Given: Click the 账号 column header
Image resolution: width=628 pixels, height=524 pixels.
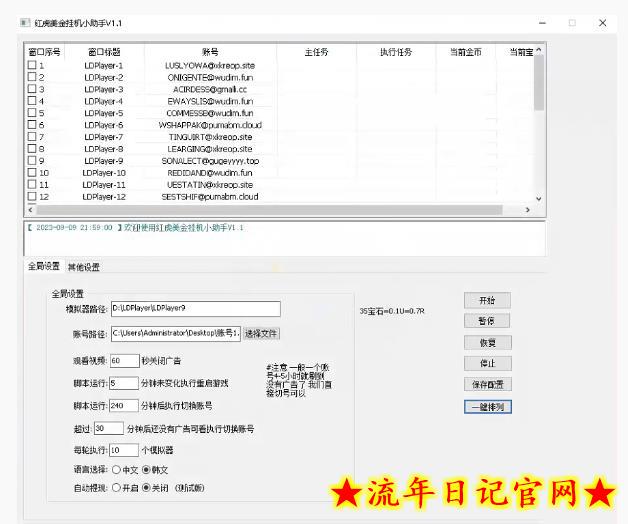Looking at the screenshot, I should pos(210,52).
